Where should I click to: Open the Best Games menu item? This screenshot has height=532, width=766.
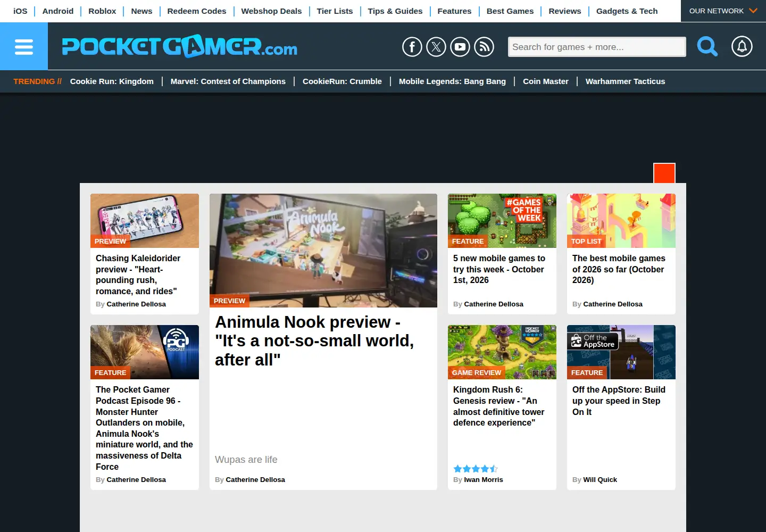pos(510,11)
